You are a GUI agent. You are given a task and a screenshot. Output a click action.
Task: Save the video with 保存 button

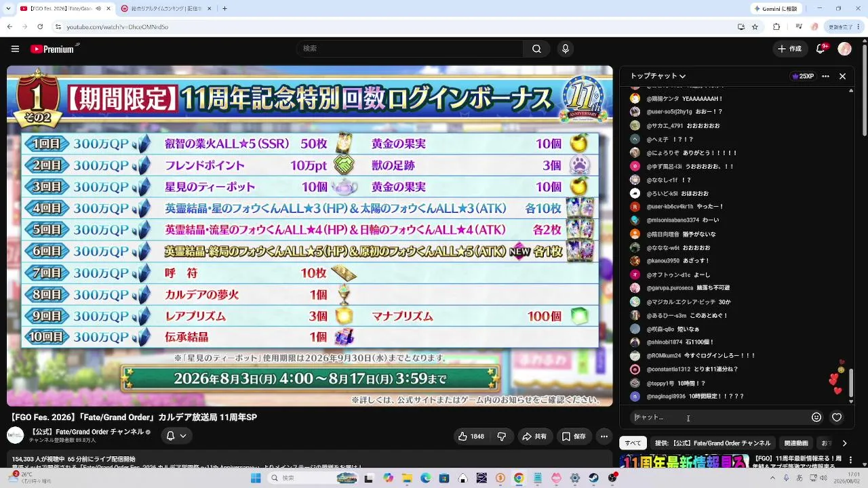(574, 436)
